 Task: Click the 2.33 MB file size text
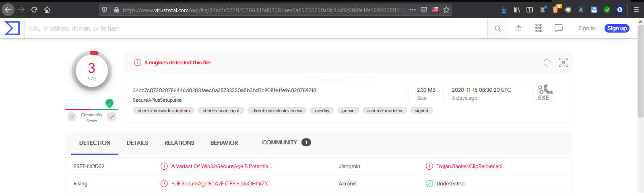pyautogui.click(x=426, y=90)
